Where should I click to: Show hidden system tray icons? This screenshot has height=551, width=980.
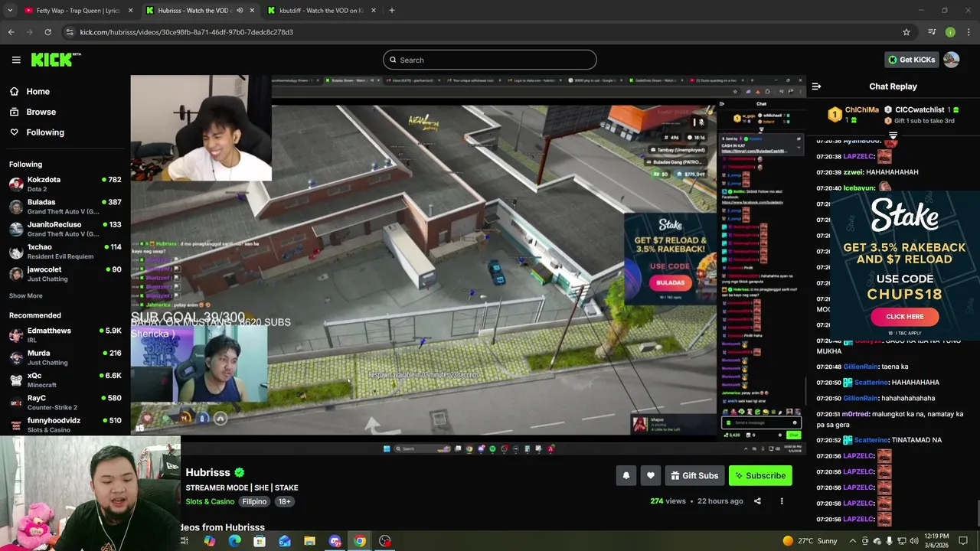click(853, 541)
